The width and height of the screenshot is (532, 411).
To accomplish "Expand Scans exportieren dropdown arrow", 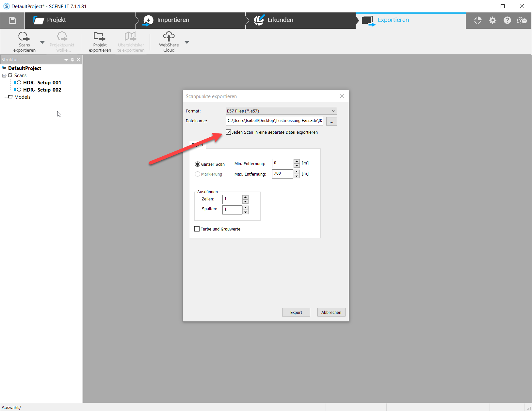I will tap(42, 42).
